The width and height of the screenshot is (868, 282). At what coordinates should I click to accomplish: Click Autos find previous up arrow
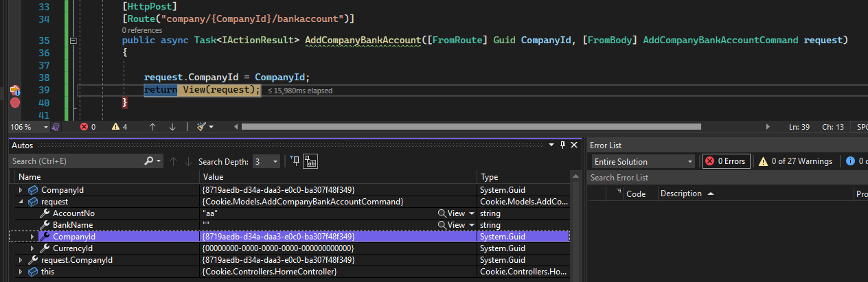(173, 161)
